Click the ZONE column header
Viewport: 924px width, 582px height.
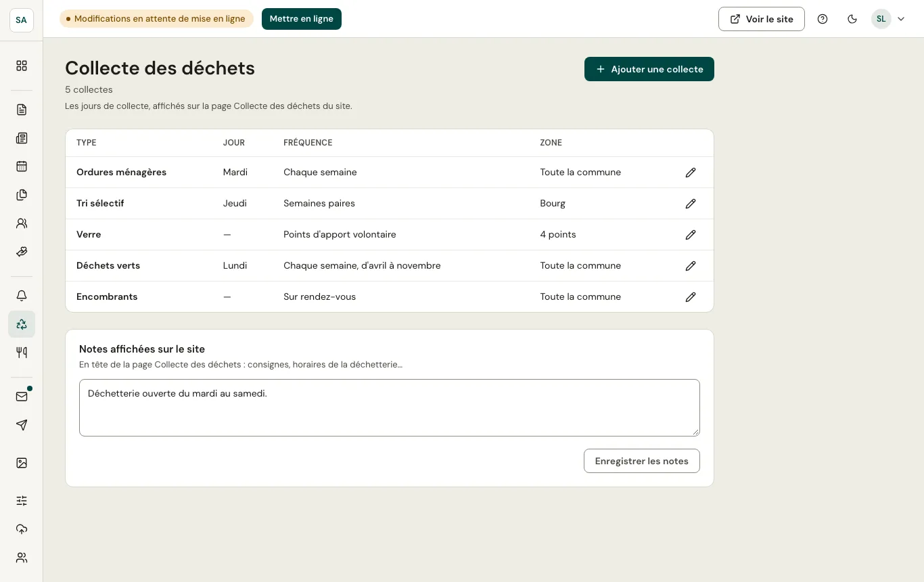551,143
